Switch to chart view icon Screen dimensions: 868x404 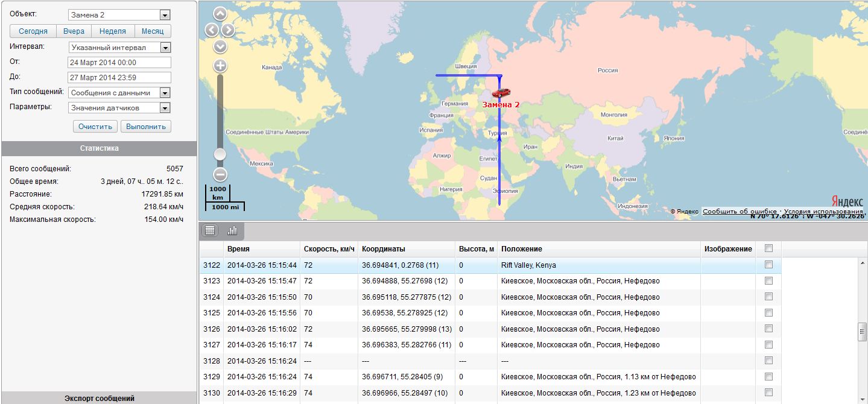[232, 230]
